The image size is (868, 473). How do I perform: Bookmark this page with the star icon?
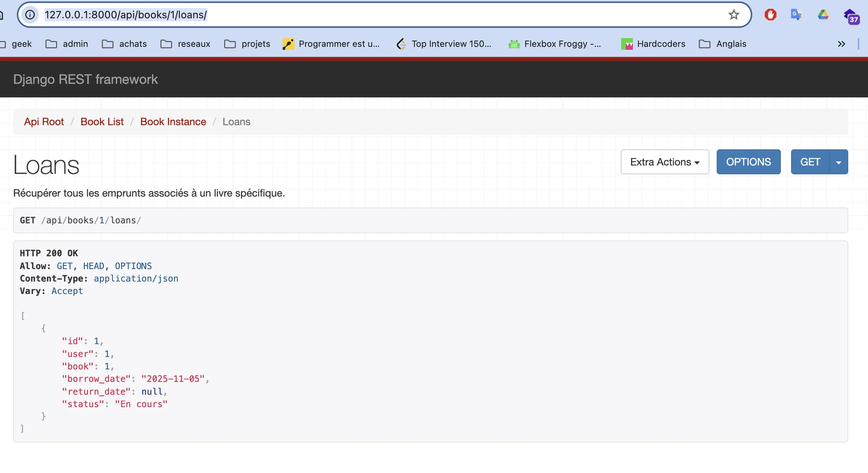point(733,15)
